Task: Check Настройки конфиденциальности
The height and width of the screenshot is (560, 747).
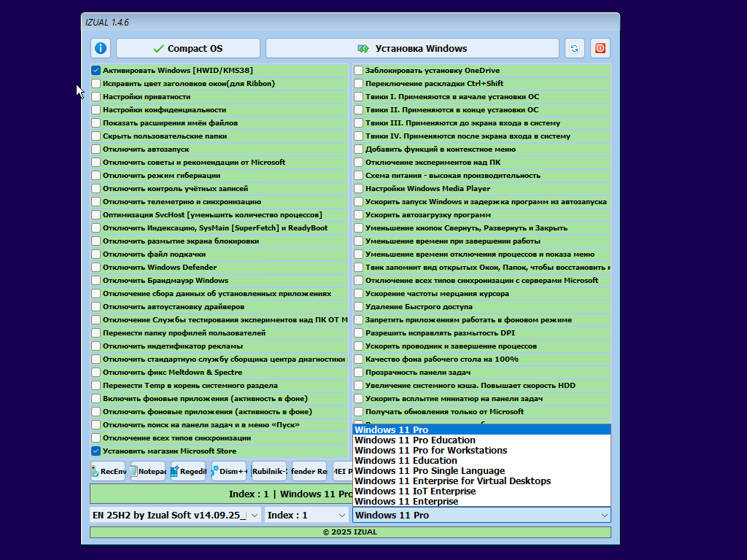Action: tap(96, 109)
